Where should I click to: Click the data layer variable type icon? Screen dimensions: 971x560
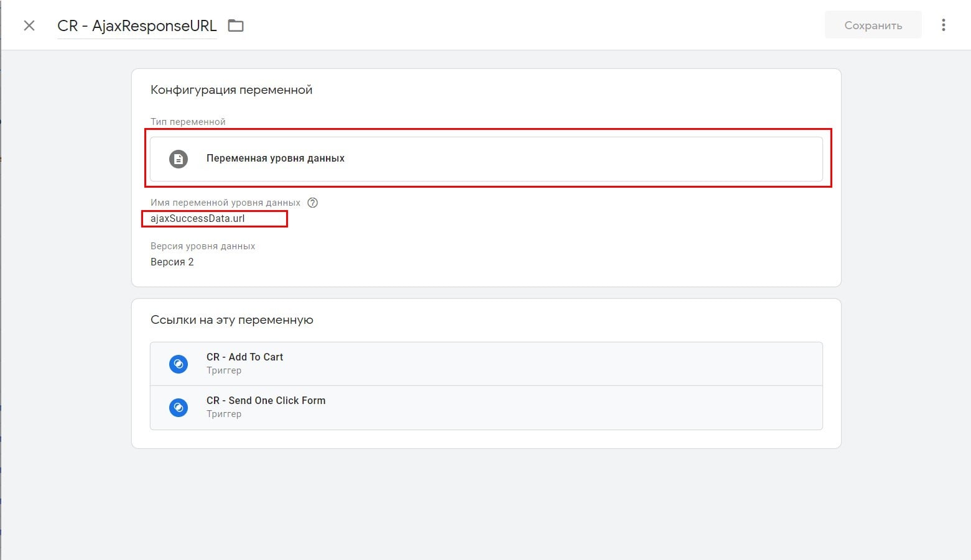click(x=179, y=159)
